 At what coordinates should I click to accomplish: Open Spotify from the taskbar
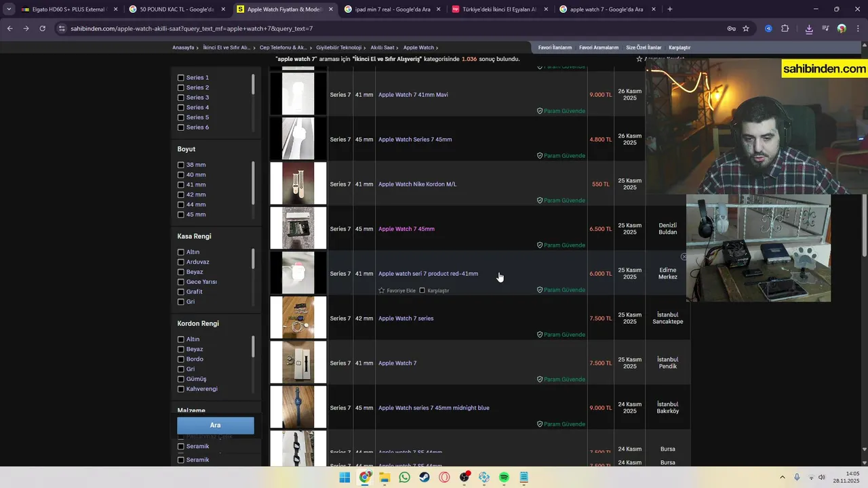pyautogui.click(x=504, y=477)
